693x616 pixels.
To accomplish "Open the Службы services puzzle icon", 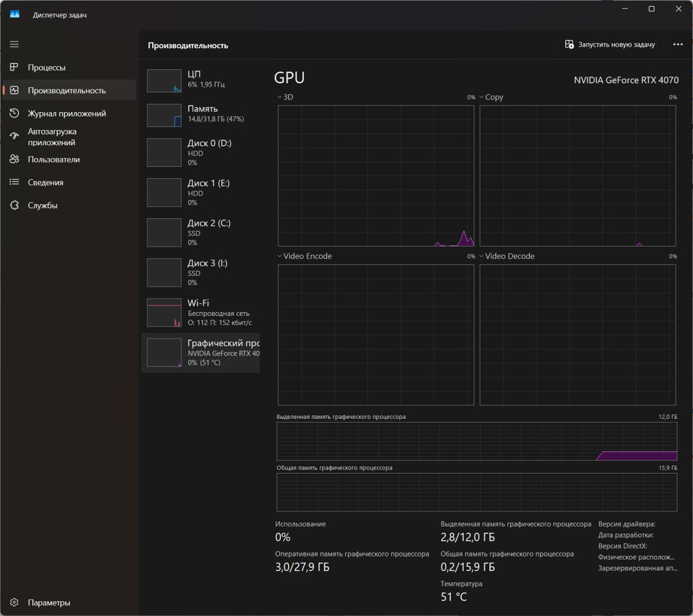I will point(14,205).
